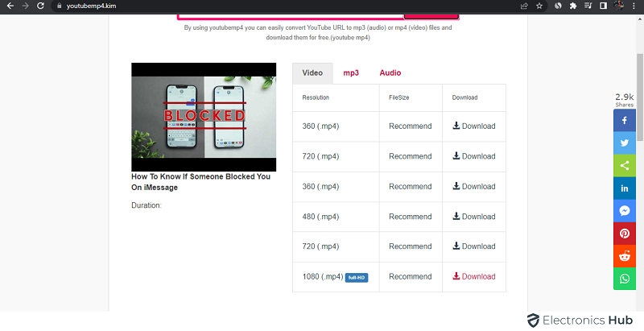Share to Reddit from the sidebar
Screen dimensions: 644x331
[625, 256]
